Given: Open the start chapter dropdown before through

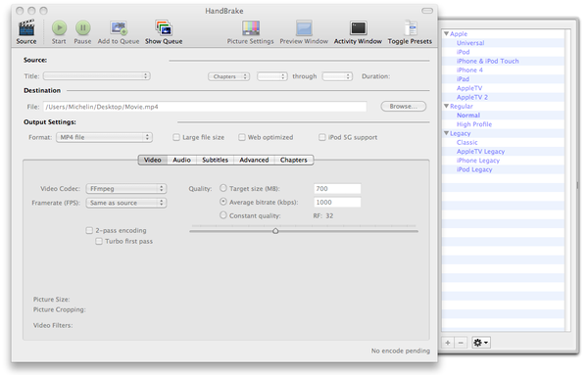Looking at the screenshot, I should click(x=272, y=76).
